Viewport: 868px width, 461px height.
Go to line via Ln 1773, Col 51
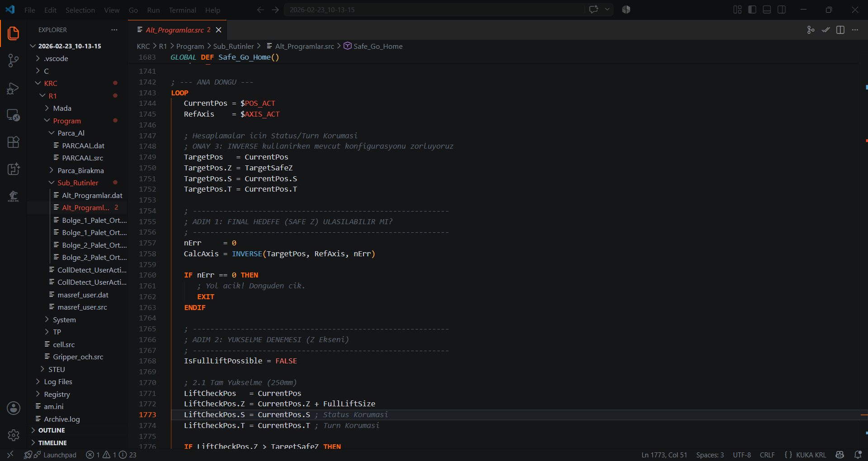664,455
